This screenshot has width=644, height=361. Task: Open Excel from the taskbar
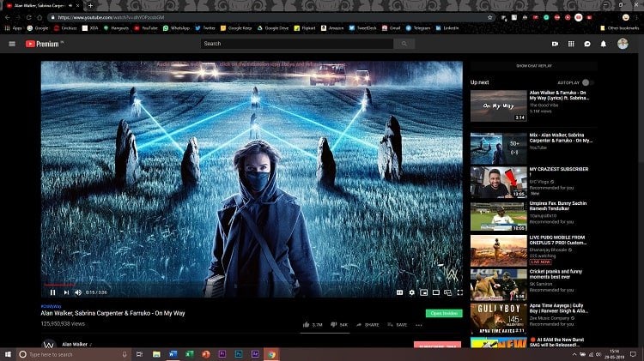tap(190, 354)
